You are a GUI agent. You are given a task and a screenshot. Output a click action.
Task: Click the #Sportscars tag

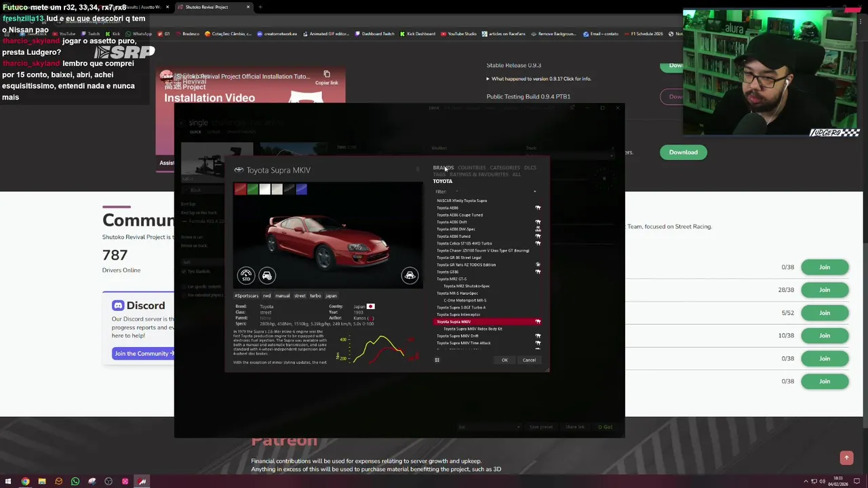point(246,296)
